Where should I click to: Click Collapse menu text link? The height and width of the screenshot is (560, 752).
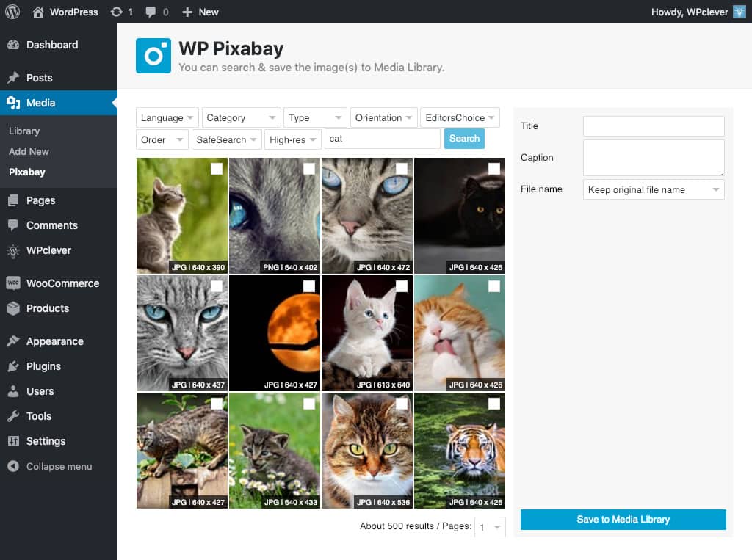point(59,466)
